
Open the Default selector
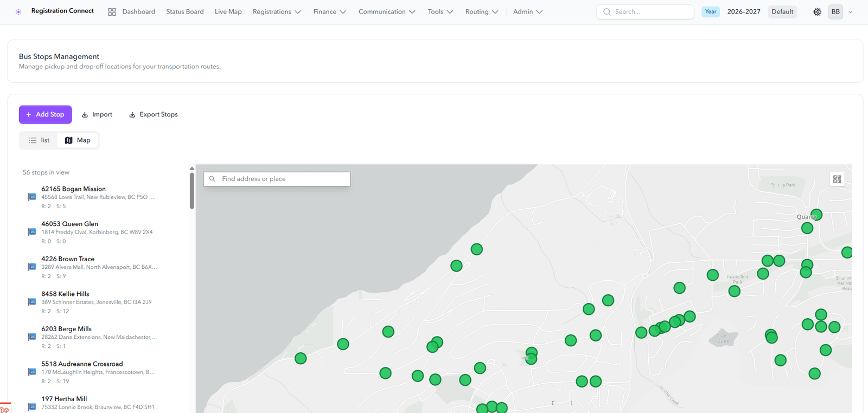pos(782,12)
